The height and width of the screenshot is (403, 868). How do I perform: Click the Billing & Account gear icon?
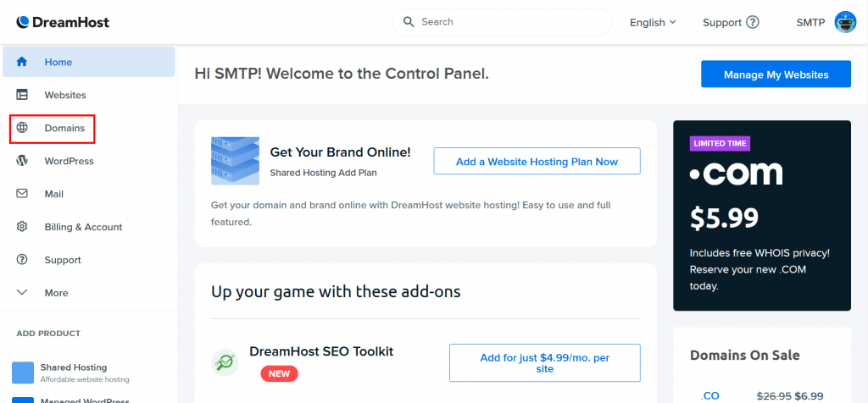tap(22, 227)
